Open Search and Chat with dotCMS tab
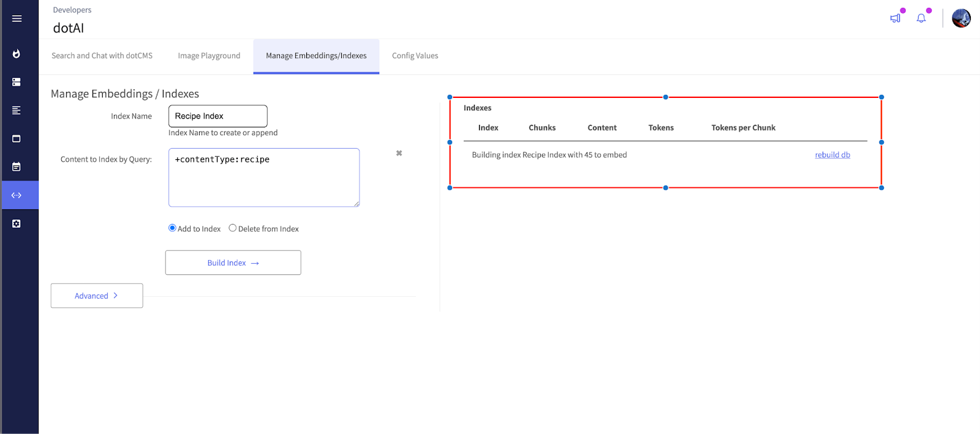 click(x=102, y=56)
